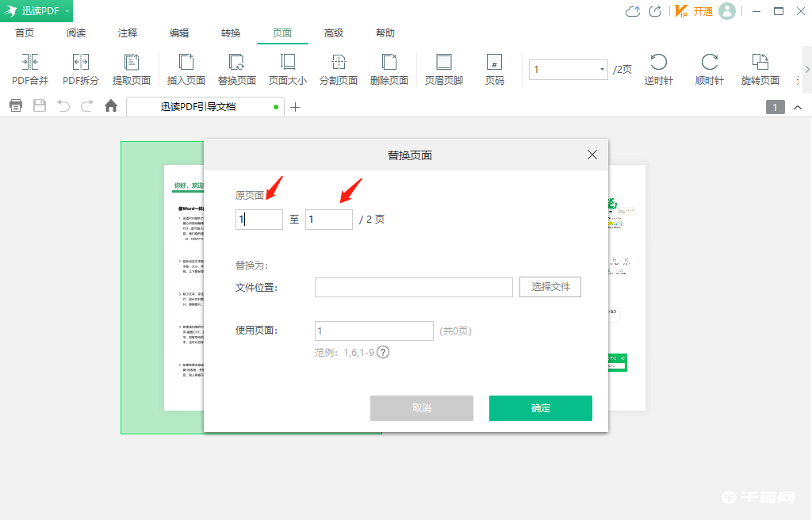Switch to the 阅读 ribbon tab
812x520 pixels.
(75, 32)
